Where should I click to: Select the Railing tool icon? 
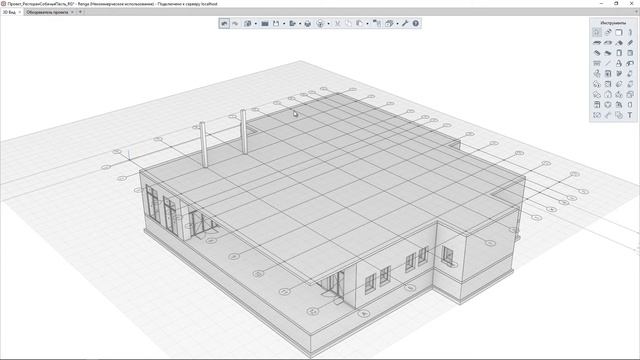coord(597,63)
